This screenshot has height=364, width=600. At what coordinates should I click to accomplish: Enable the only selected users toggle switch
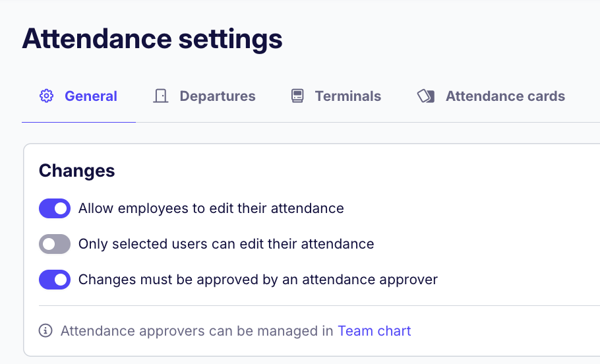(x=55, y=245)
